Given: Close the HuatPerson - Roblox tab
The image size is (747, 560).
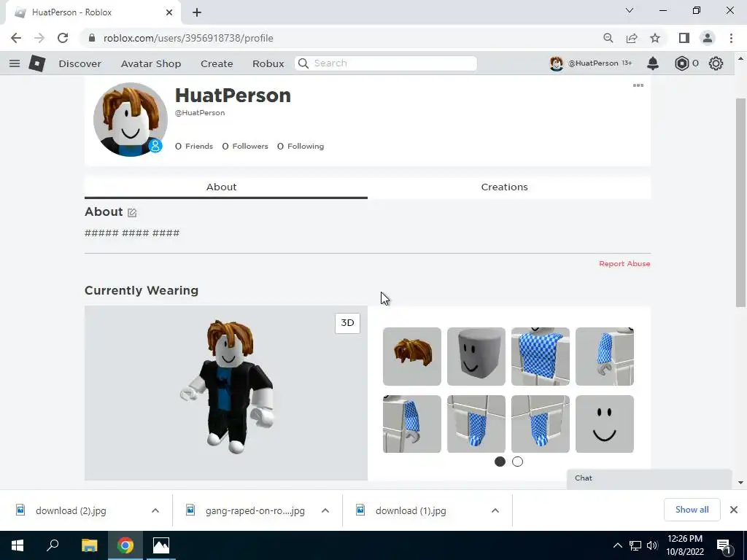Looking at the screenshot, I should click(169, 12).
